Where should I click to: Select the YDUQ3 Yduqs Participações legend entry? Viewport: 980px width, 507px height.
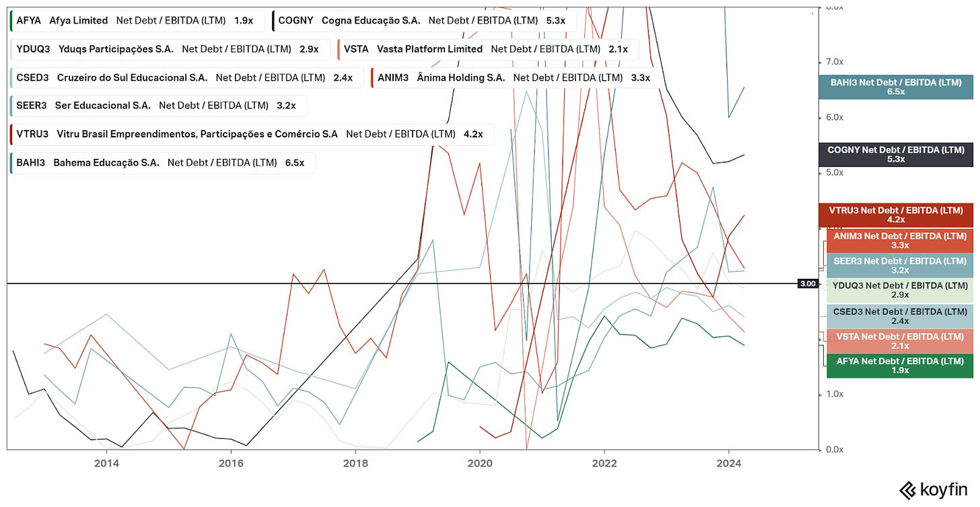[170, 49]
